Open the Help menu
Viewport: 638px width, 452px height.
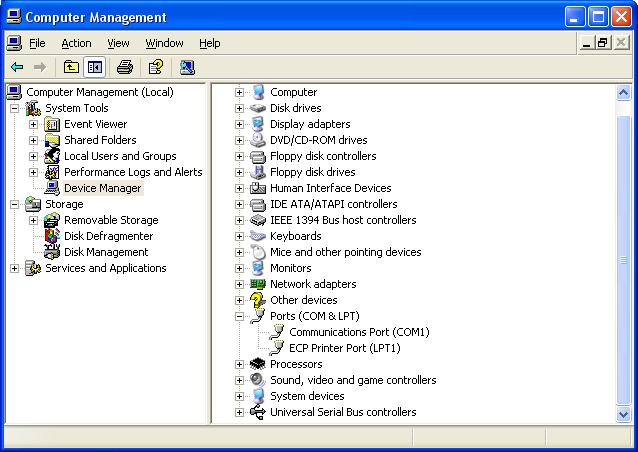tap(210, 43)
